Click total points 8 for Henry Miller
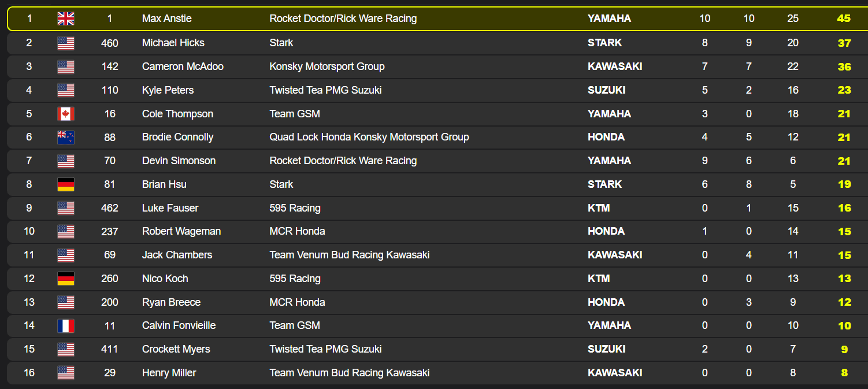Viewport: 868px width, 389px height. coord(844,373)
